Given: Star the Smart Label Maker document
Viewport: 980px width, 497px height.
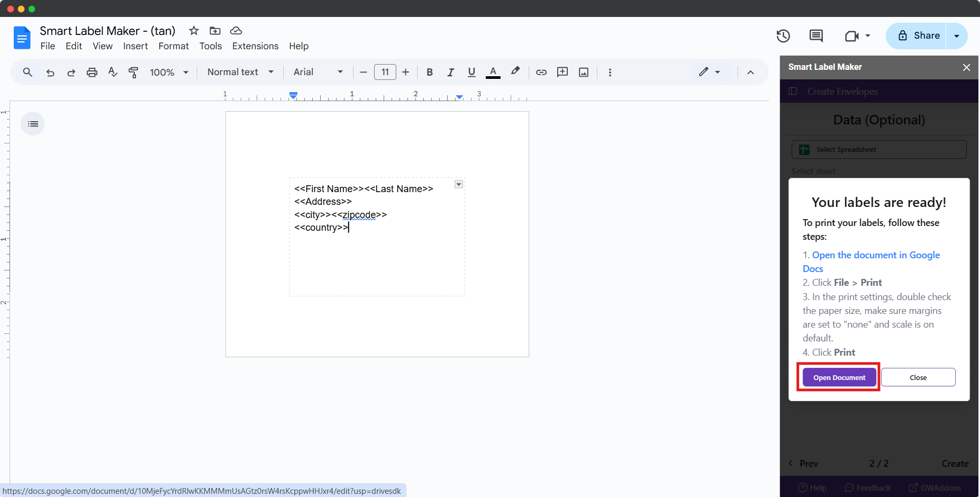Looking at the screenshot, I should [x=194, y=31].
